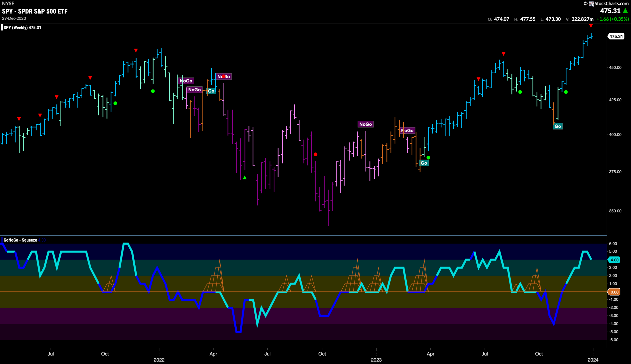The image size is (631, 364).
Task: Click the StockCharts.com logo icon
Action: pyautogui.click(x=591, y=4)
